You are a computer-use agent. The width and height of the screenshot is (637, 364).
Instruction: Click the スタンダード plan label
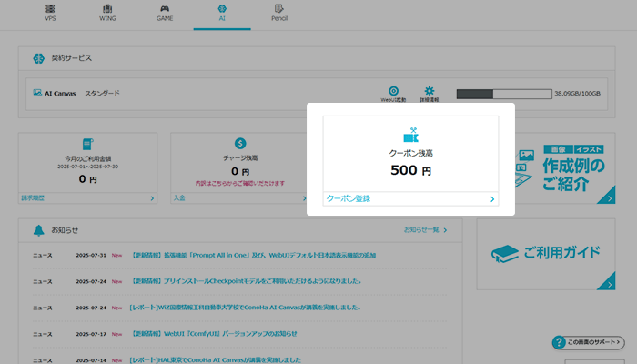pos(102,93)
